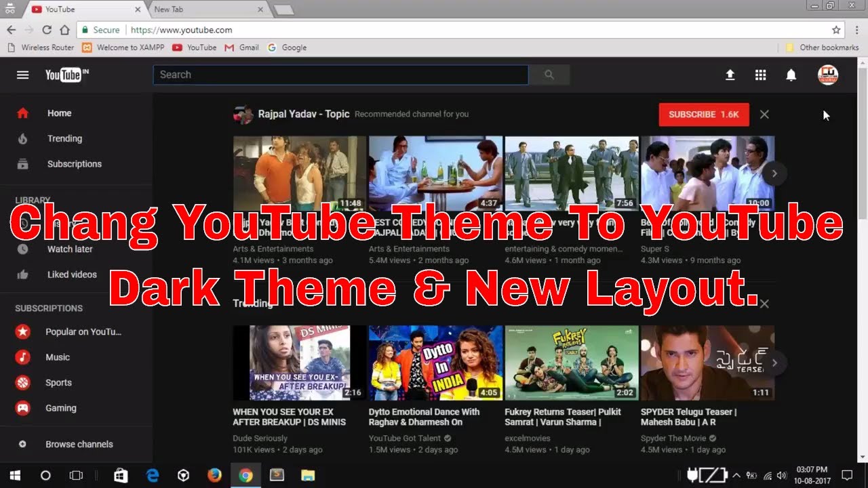The image size is (868, 488).
Task: Open the account avatar menu
Action: coord(828,75)
